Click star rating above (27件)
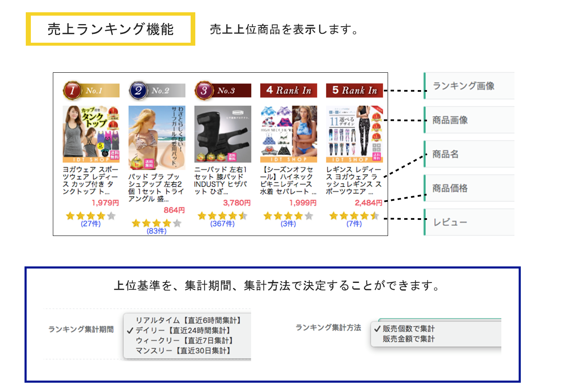577x392 pixels. pyautogui.click(x=91, y=216)
